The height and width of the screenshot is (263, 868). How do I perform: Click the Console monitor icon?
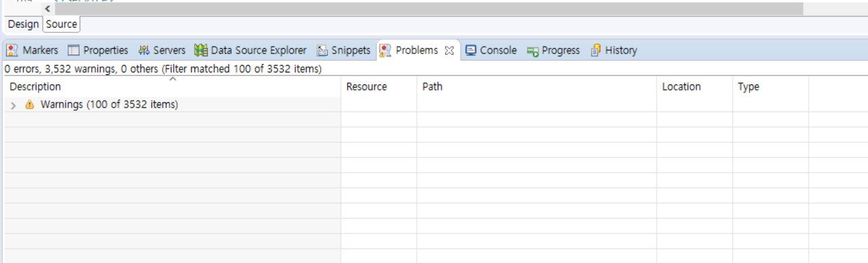coord(471,50)
